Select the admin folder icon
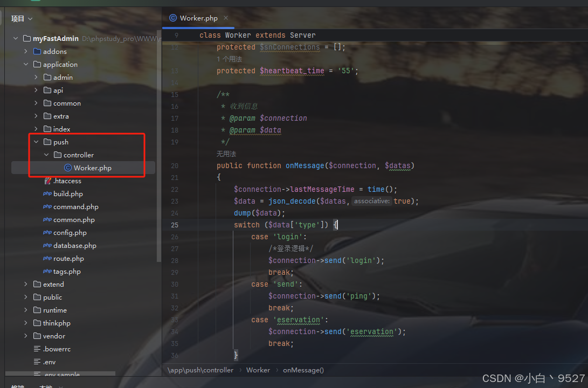 (x=47, y=77)
